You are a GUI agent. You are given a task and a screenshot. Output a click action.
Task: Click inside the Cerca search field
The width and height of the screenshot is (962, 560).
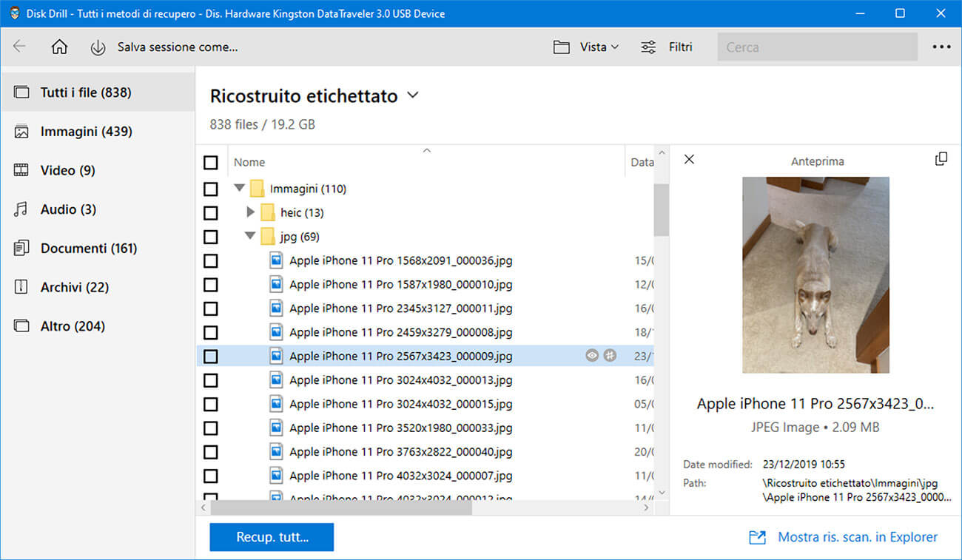[814, 46]
